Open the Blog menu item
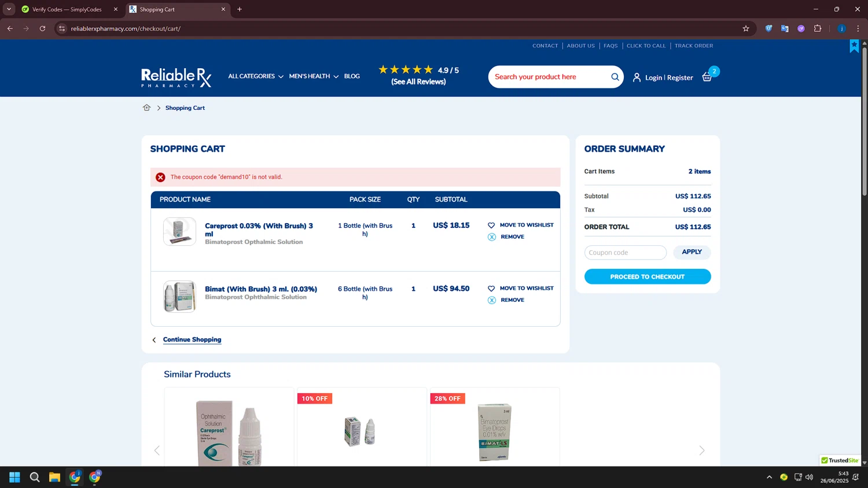This screenshot has height=488, width=868. 352,76
